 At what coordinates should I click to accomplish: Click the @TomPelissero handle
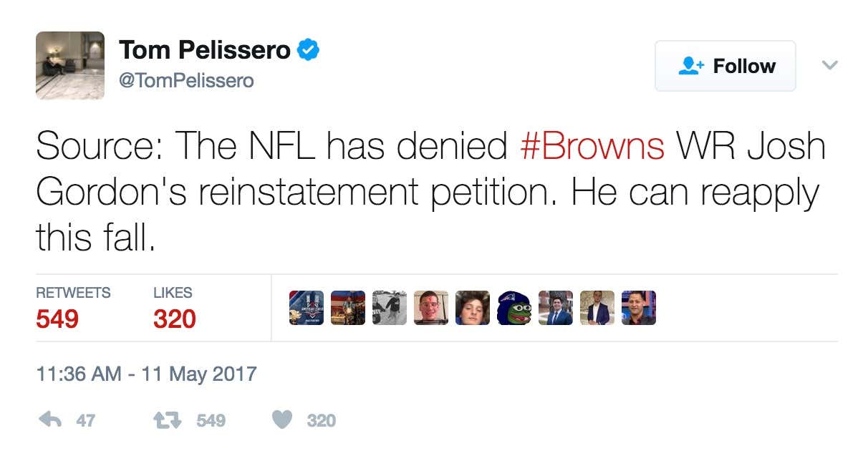(x=186, y=81)
